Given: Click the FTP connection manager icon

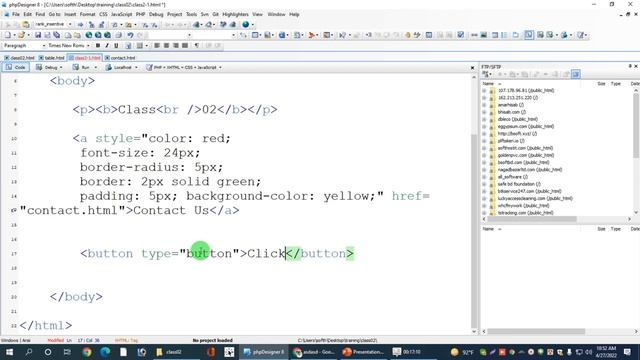Looking at the screenshot, I should [x=486, y=74].
